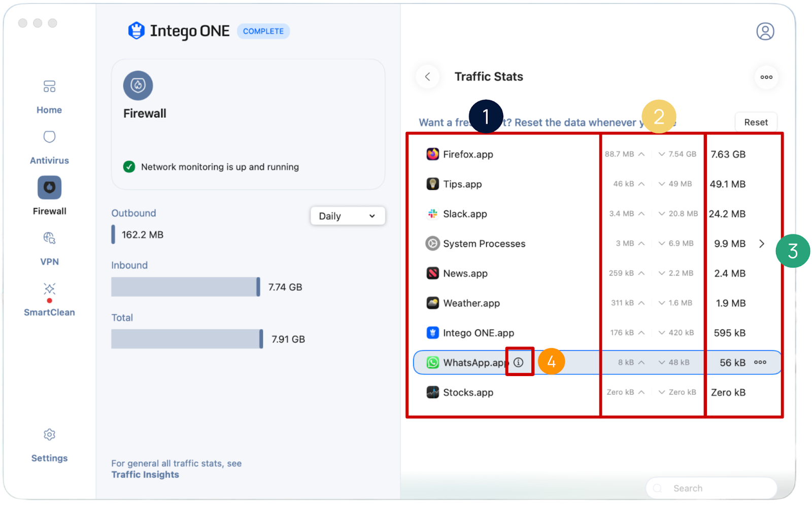Image resolution: width=812 pixels, height=505 pixels.
Task: Expand System Processes details chevron
Action: coord(762,244)
